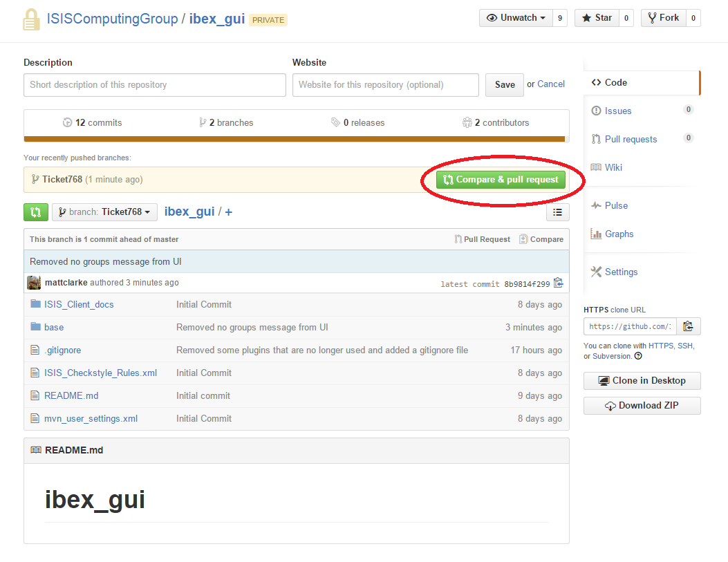Click the ibex_gui breadcrumb link
This screenshot has width=728, height=562.
[189, 212]
